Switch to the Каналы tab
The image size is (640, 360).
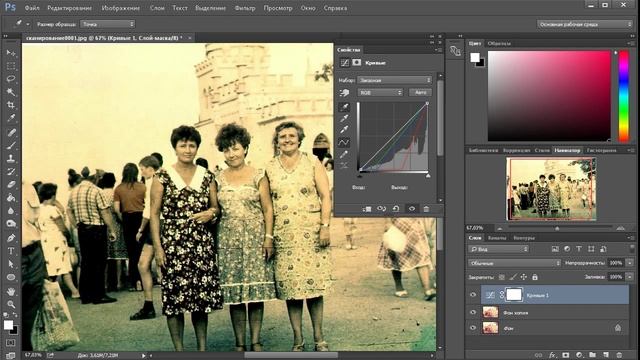point(497,238)
